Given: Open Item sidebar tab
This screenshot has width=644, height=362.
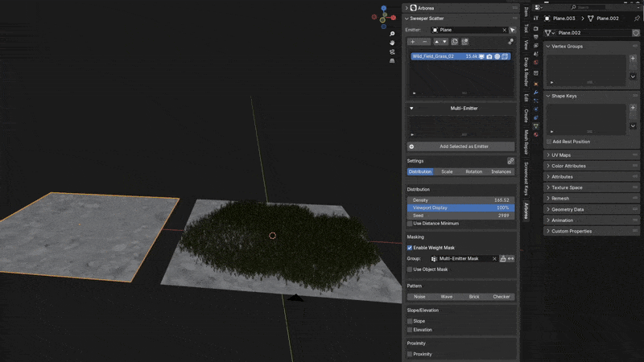Looking at the screenshot, I should point(526,12).
